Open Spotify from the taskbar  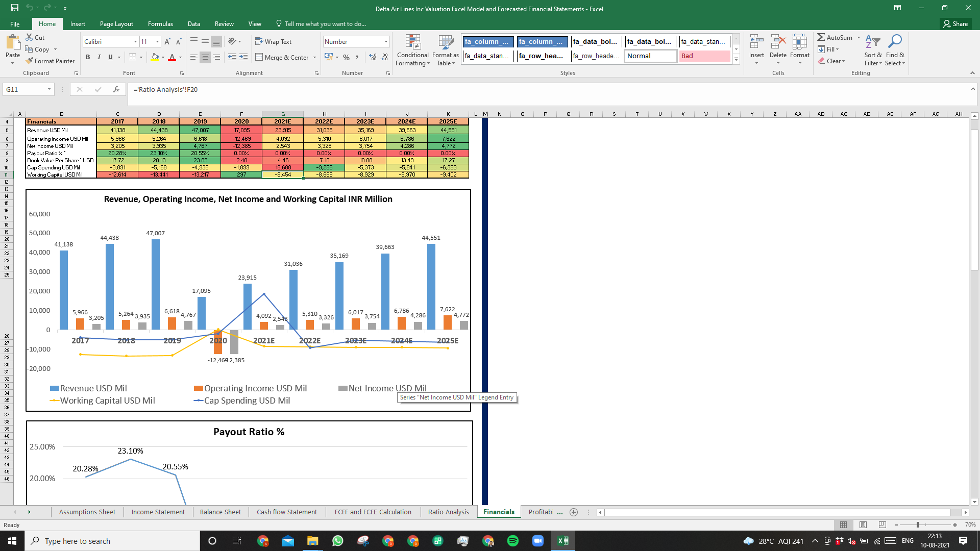point(513,541)
